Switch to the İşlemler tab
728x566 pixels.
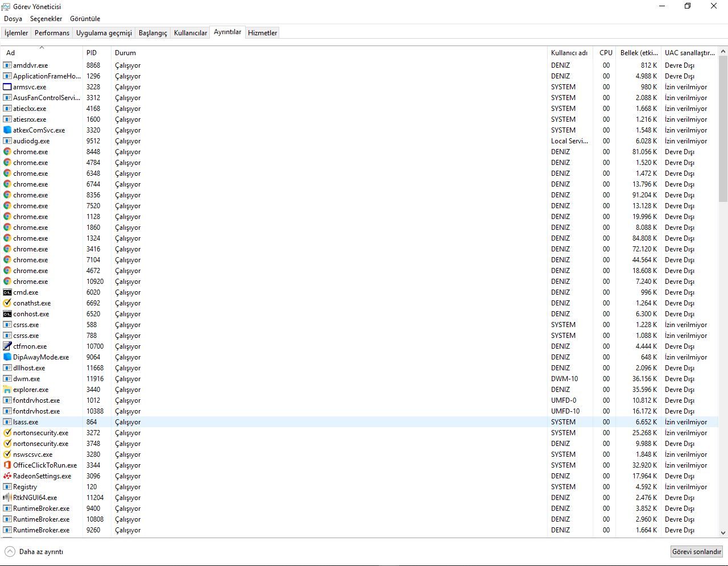point(16,33)
